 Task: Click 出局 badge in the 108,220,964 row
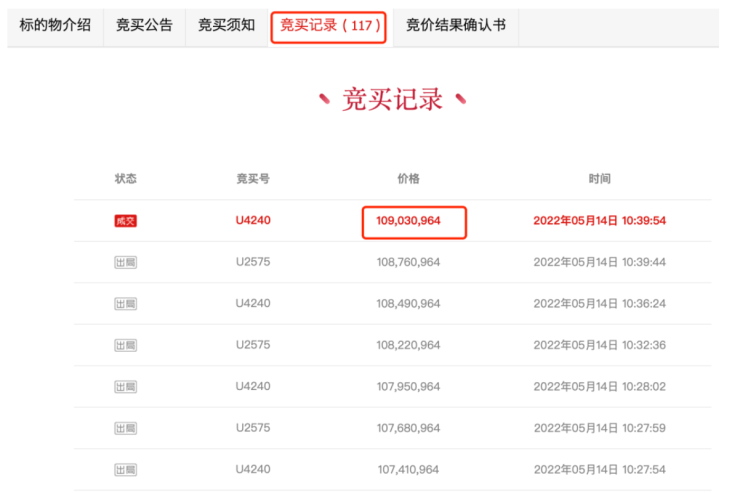(x=125, y=345)
